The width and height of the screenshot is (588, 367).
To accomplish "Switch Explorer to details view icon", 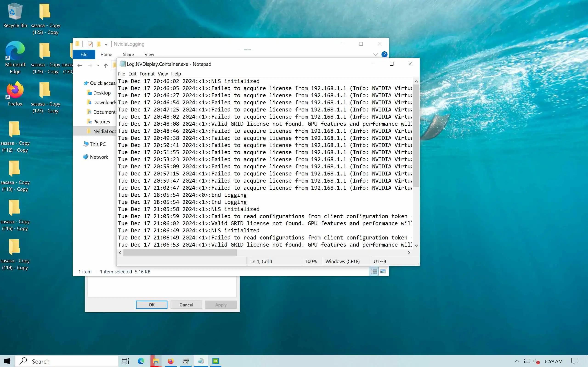I will pos(374,271).
